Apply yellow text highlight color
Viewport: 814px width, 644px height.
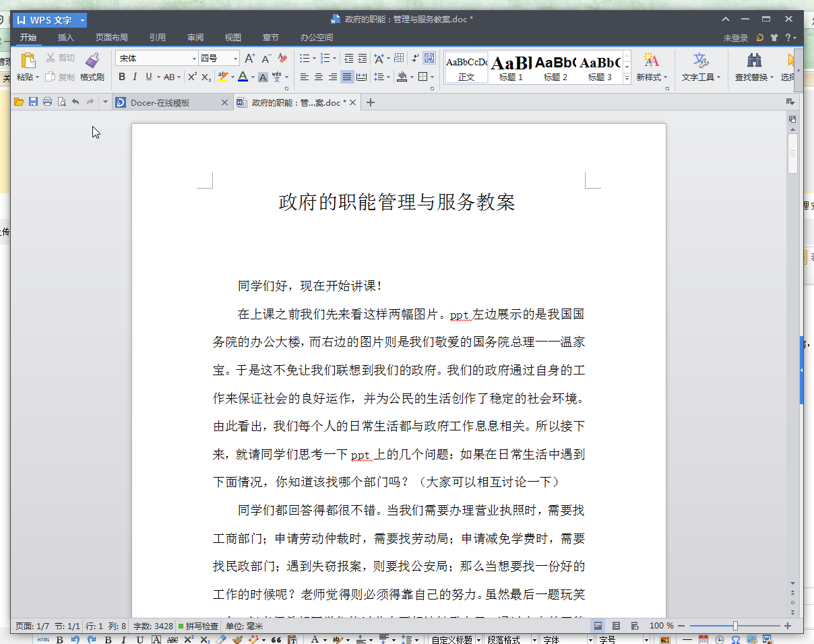point(222,77)
